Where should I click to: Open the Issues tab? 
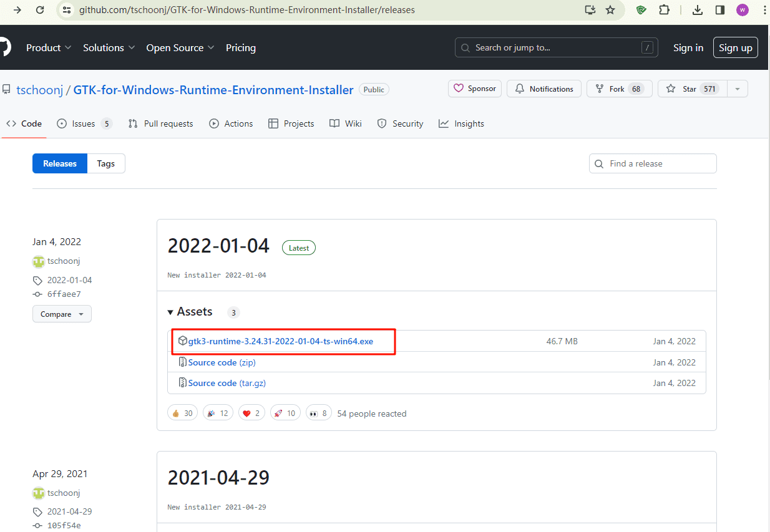tap(84, 123)
